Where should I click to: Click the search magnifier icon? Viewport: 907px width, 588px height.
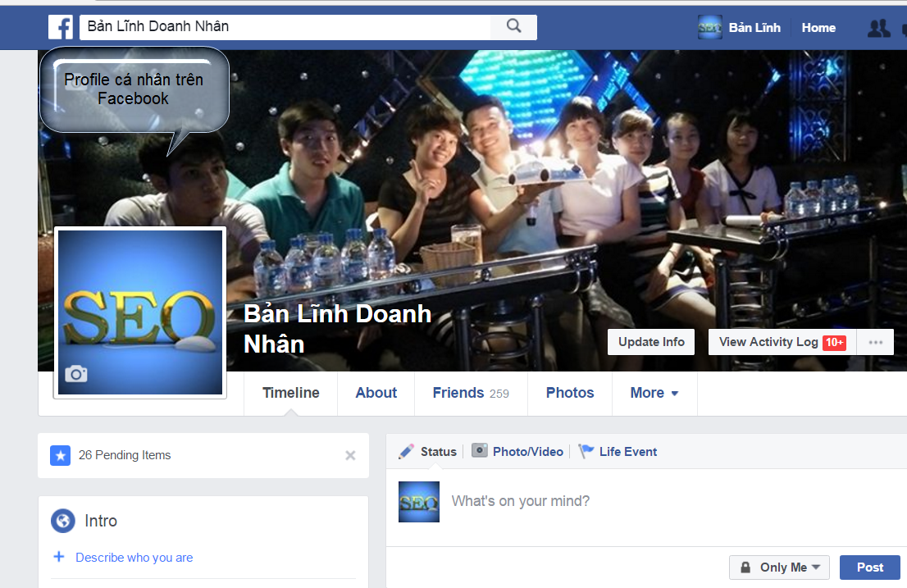point(514,26)
